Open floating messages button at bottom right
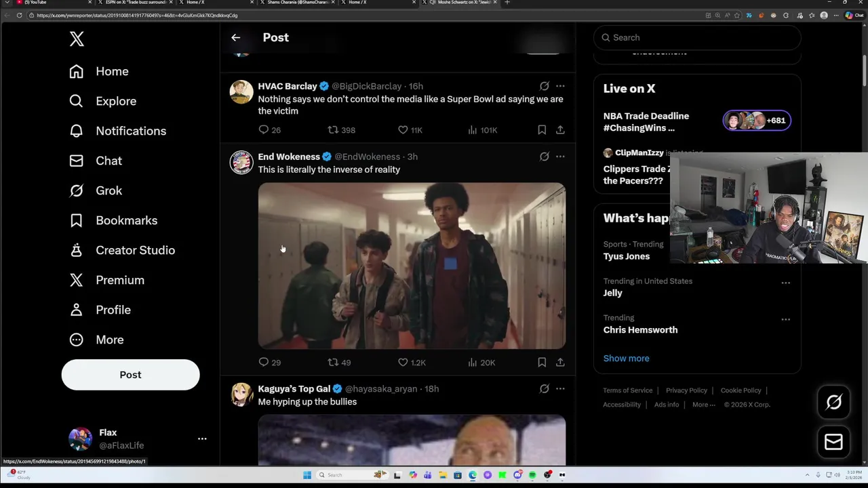Screen dimensions: 868x488 pos(833,442)
